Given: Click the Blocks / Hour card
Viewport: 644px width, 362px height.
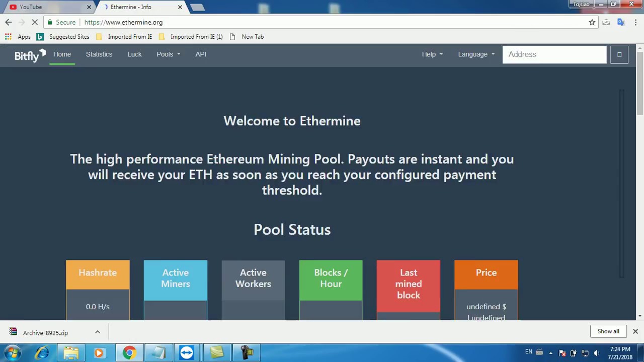Looking at the screenshot, I should pos(331,290).
